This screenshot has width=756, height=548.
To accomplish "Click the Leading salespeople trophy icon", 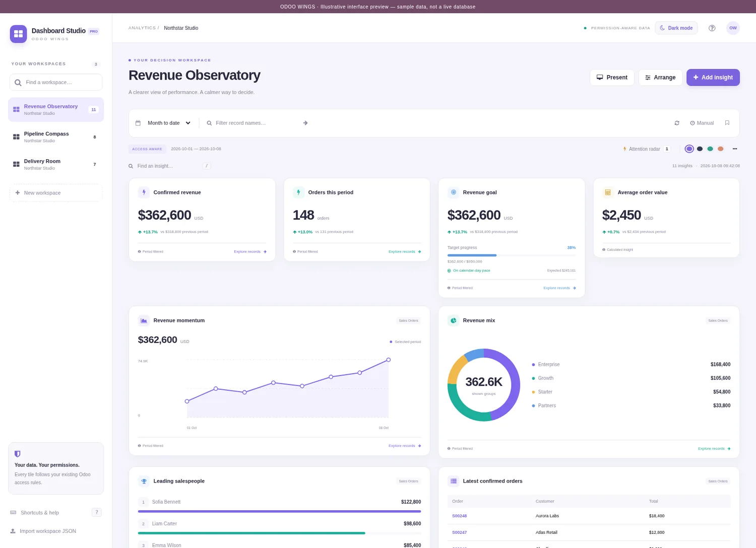I will (144, 481).
